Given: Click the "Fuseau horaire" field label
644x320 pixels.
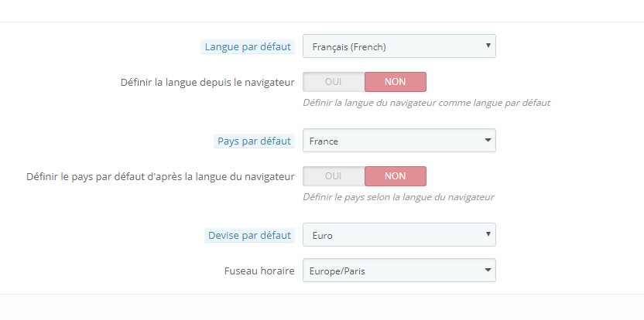Looking at the screenshot, I should point(258,271).
